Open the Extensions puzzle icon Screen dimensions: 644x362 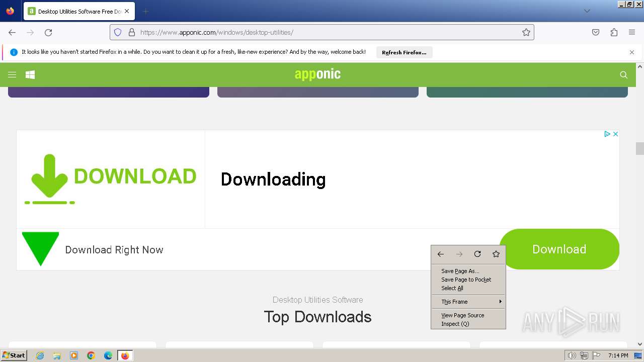[614, 32]
